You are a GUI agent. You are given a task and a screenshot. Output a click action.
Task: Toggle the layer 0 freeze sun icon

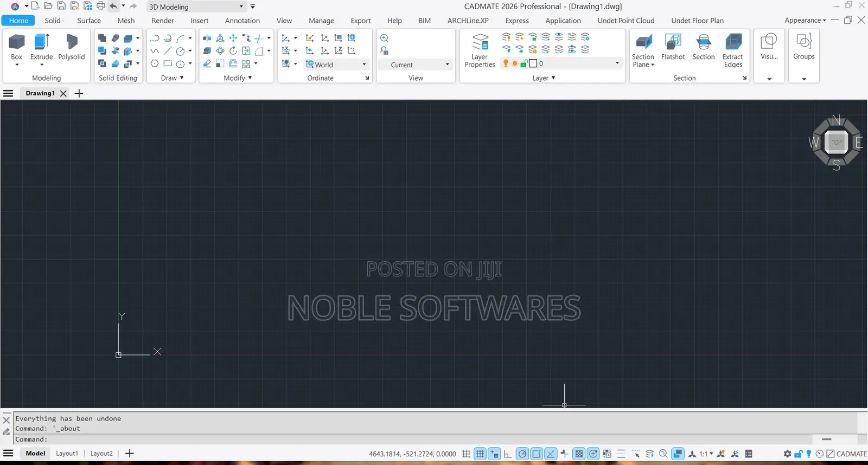pos(515,63)
